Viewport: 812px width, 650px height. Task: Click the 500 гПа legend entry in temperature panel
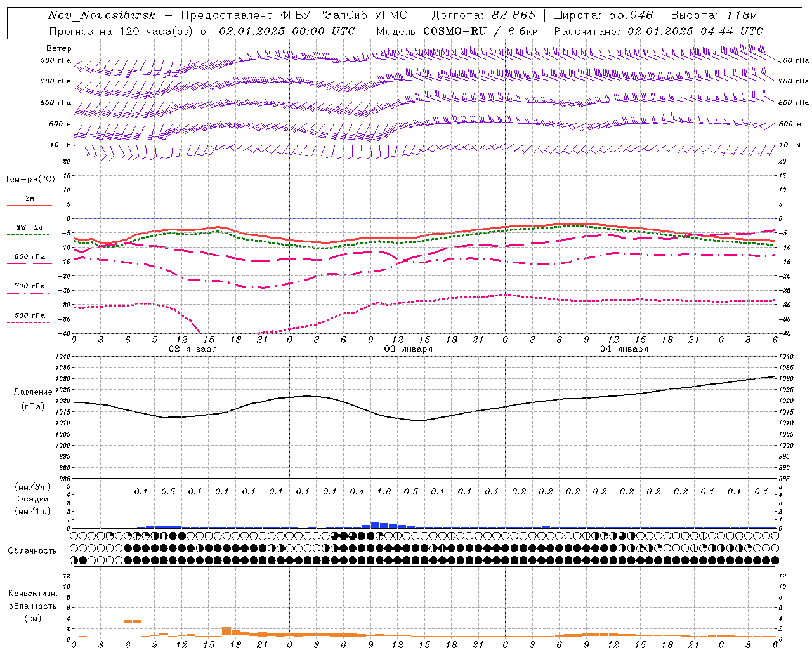30,315
